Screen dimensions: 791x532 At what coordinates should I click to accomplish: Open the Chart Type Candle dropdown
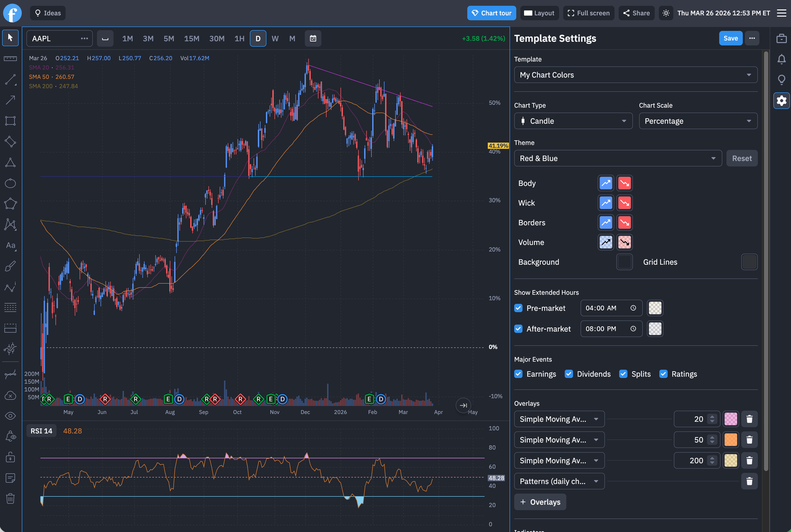pos(573,121)
